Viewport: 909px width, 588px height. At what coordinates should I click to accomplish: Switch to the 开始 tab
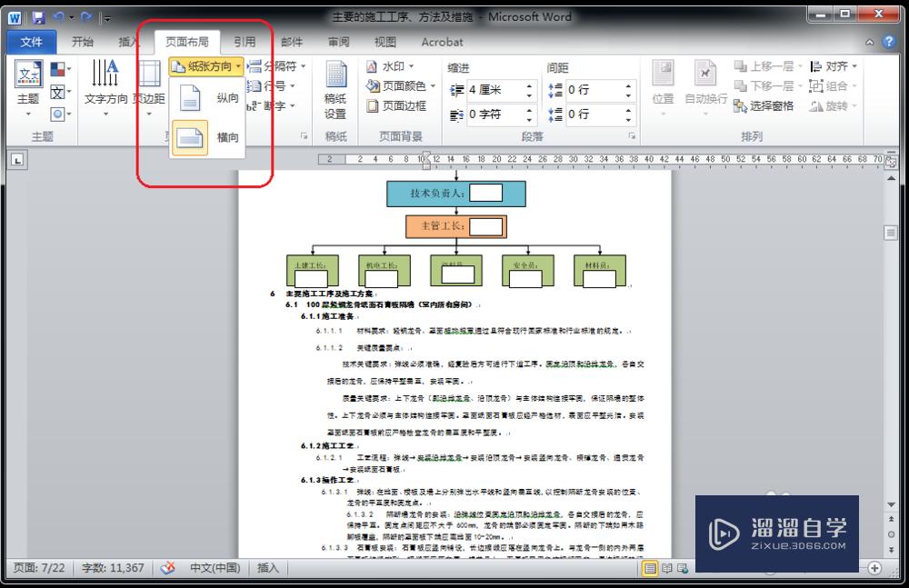[83, 42]
